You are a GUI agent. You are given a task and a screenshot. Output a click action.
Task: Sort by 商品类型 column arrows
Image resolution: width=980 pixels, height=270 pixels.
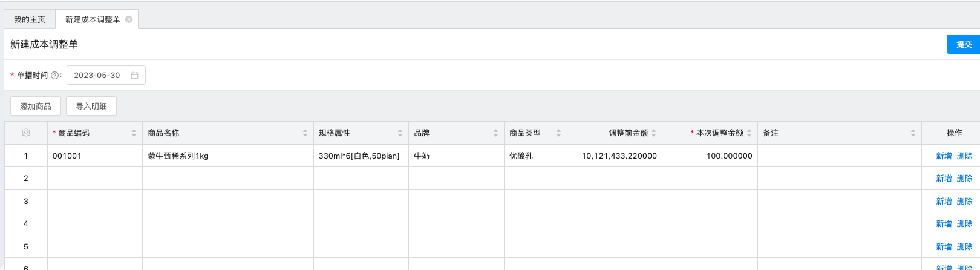pos(558,133)
